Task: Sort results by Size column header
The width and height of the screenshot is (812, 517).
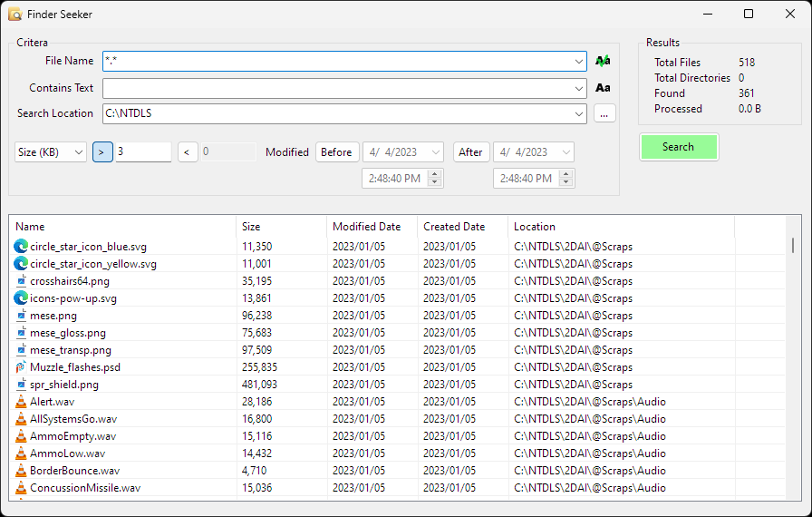Action: pyautogui.click(x=281, y=227)
